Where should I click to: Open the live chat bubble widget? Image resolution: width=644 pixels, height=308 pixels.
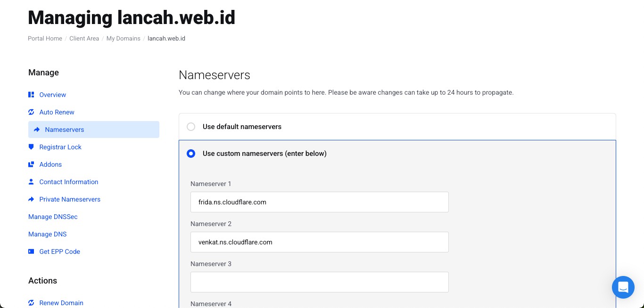click(623, 287)
